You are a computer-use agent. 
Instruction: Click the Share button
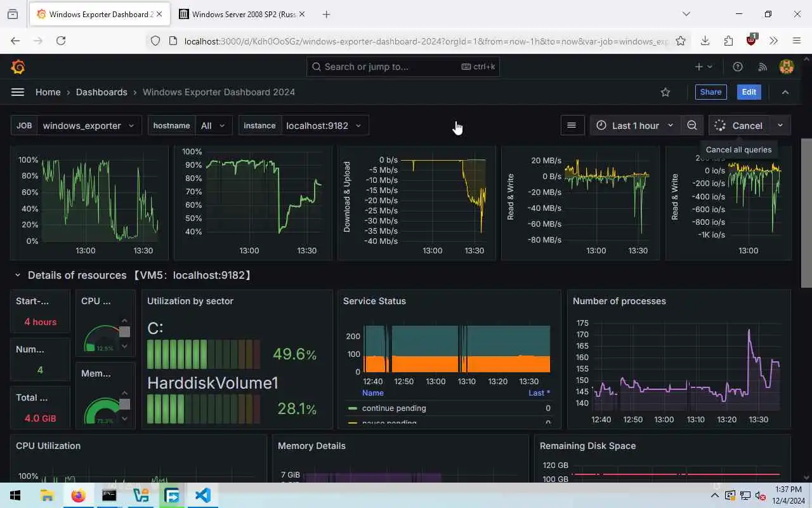[x=710, y=92]
